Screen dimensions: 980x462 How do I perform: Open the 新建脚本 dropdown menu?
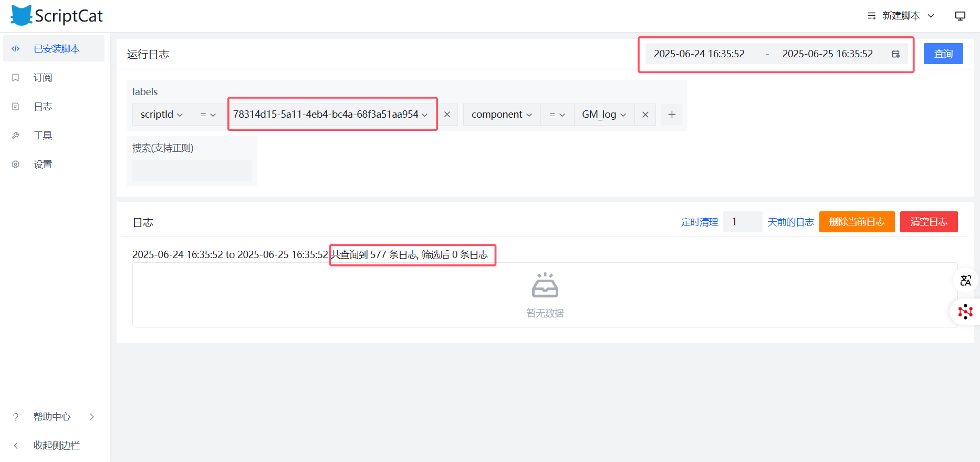[901, 16]
